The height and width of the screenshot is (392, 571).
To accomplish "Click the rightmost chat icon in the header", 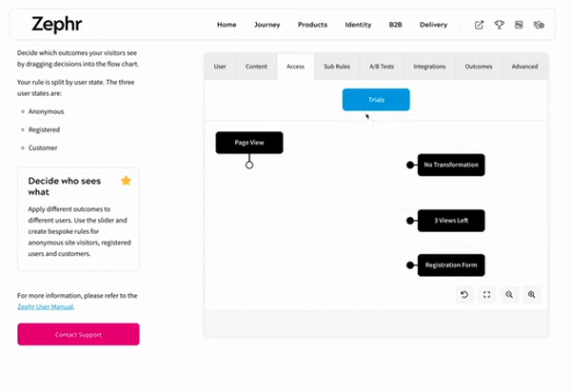I will 539,25.
